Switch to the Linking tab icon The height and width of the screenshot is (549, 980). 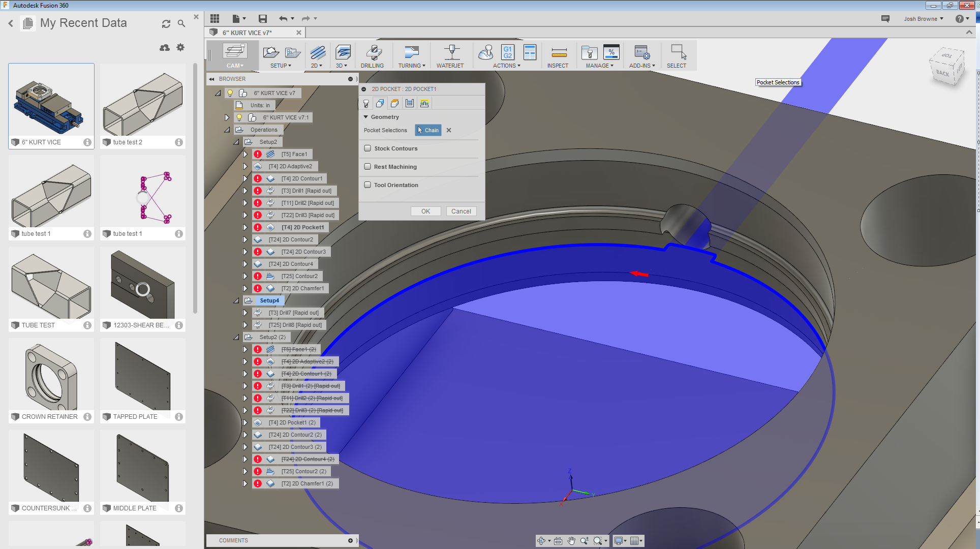[424, 104]
